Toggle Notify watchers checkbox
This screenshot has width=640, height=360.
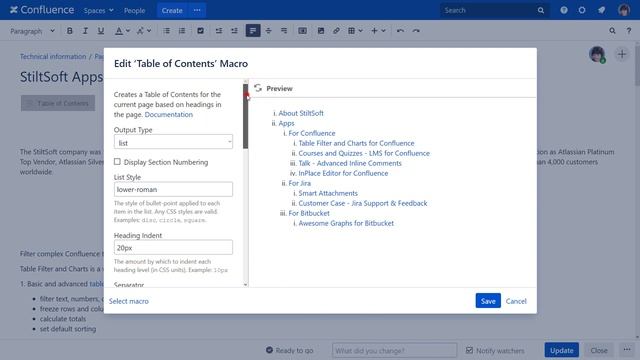pyautogui.click(x=469, y=350)
